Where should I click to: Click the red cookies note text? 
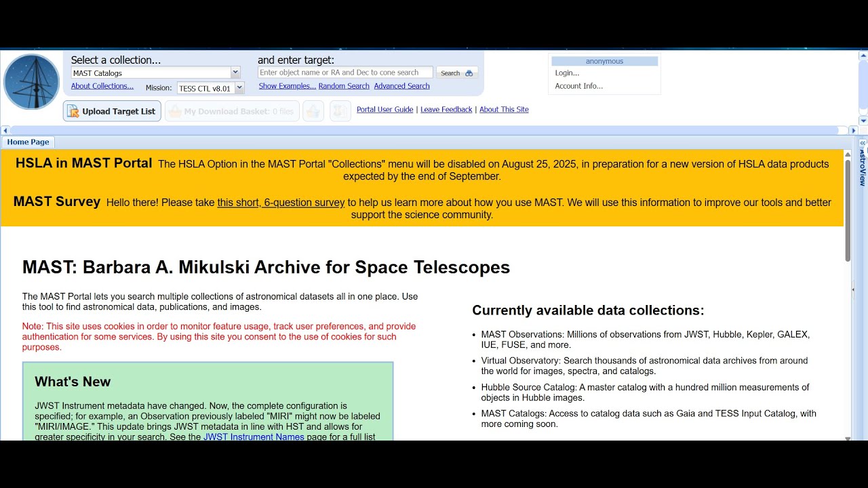coord(219,337)
